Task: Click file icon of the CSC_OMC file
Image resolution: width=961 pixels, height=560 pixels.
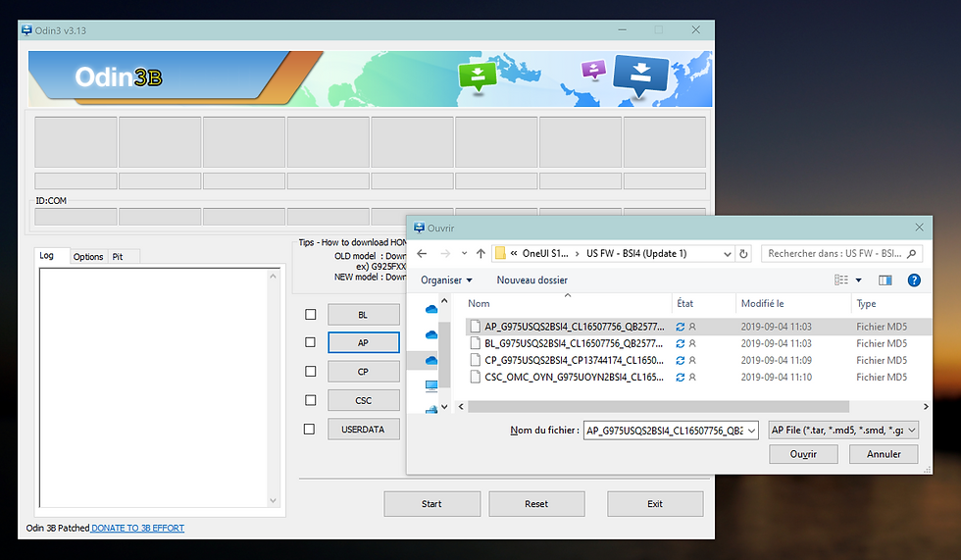Action: pos(475,377)
